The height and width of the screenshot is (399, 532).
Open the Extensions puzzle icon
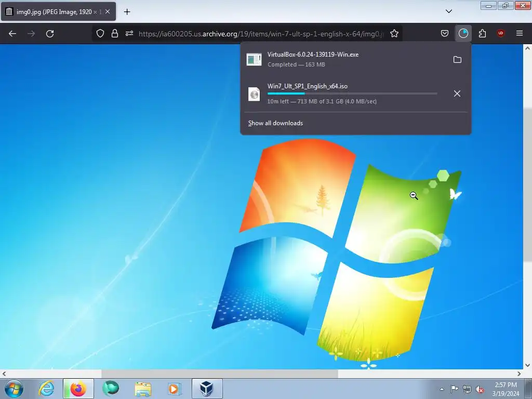[482, 33]
